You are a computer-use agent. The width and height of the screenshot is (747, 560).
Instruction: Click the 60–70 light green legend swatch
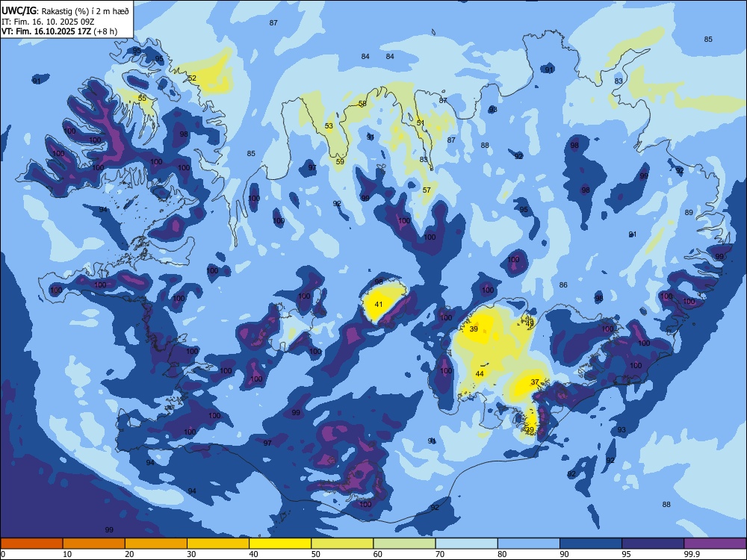pyautogui.click(x=404, y=544)
